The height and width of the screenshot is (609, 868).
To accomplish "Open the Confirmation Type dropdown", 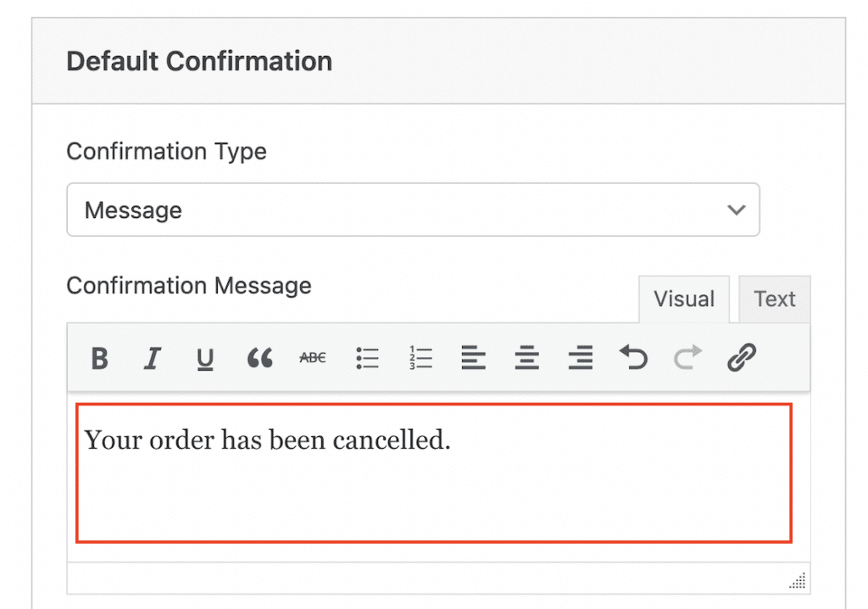I will pos(413,210).
